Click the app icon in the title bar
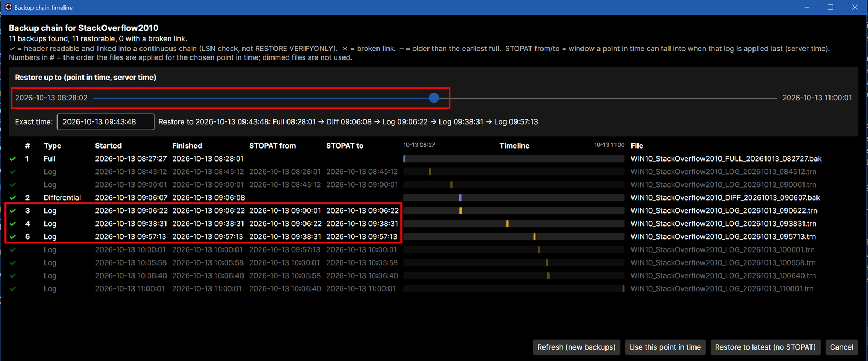This screenshot has height=361, width=868. (x=8, y=7)
